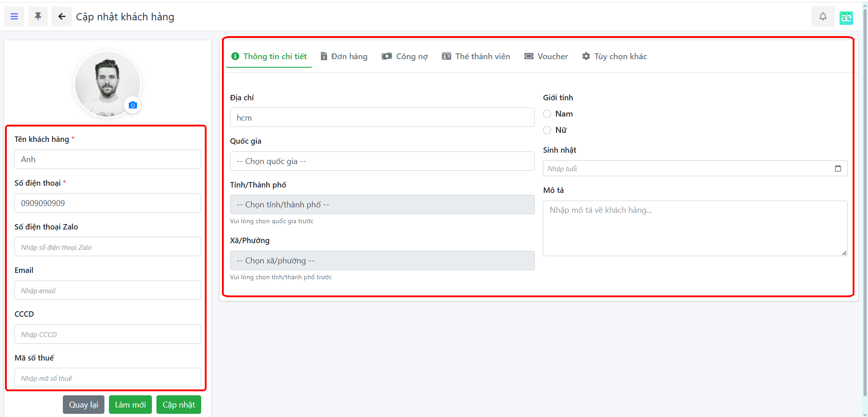The image size is (868, 417).
Task: Click the green user profile icon
Action: pyautogui.click(x=846, y=18)
